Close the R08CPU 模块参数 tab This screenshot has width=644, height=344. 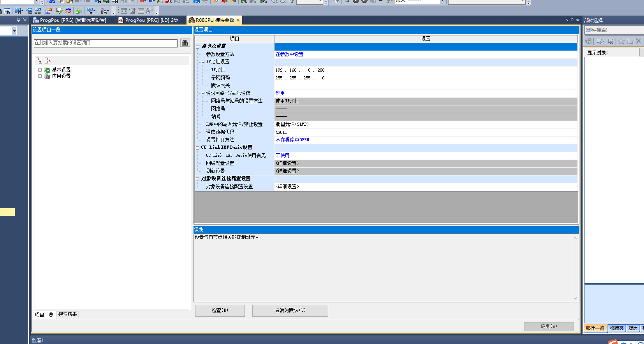click(238, 20)
